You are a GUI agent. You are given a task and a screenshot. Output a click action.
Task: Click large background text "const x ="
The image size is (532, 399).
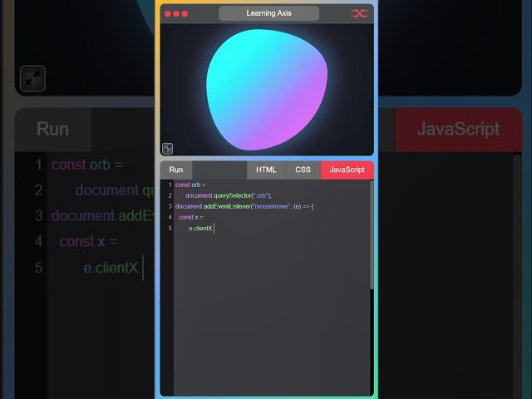coord(89,242)
